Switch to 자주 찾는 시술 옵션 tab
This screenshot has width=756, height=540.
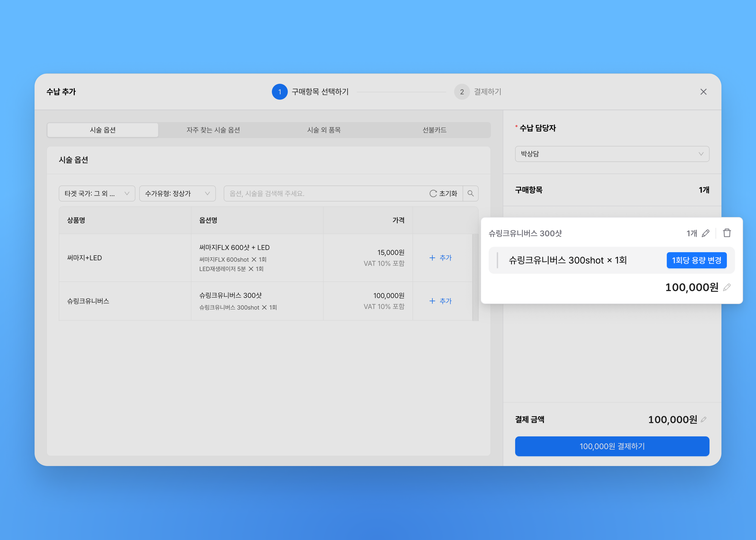pyautogui.click(x=213, y=130)
